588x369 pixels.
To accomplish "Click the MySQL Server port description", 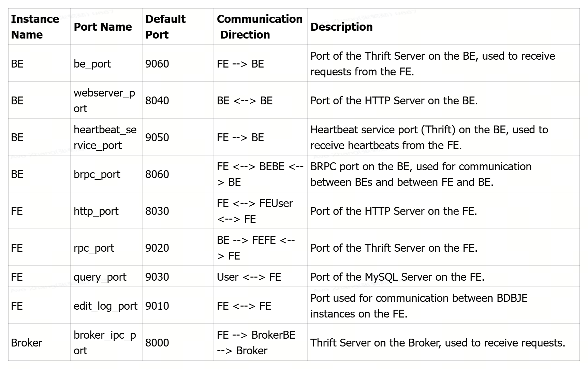I will pos(397,277).
